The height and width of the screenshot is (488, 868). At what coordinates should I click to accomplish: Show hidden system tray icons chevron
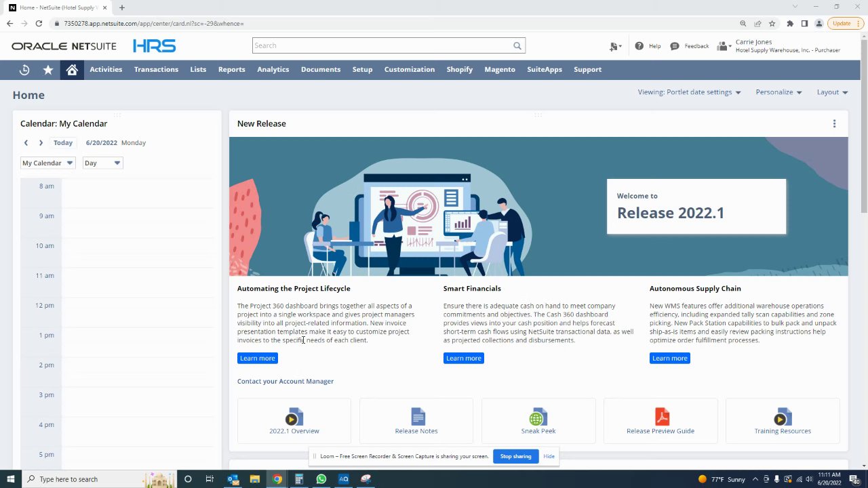[x=755, y=479]
